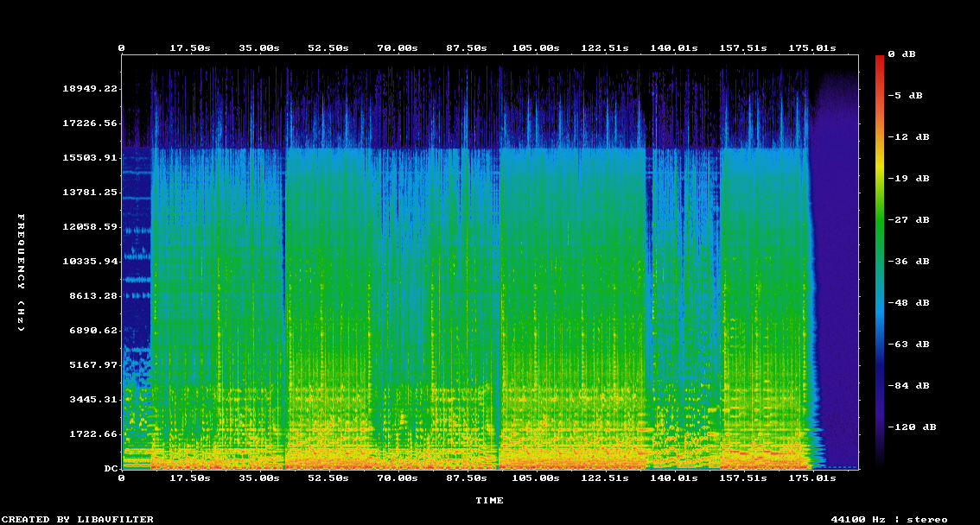The image size is (980, 525).
Task: Pick the 175.01s marker on the bottom time axis
Action: (814, 478)
